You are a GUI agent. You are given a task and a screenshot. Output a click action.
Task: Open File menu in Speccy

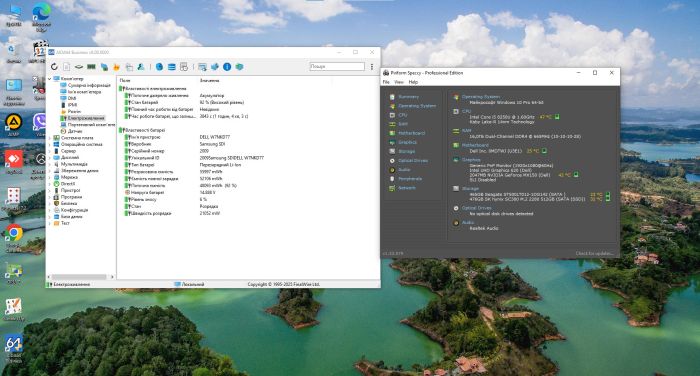pyautogui.click(x=386, y=82)
